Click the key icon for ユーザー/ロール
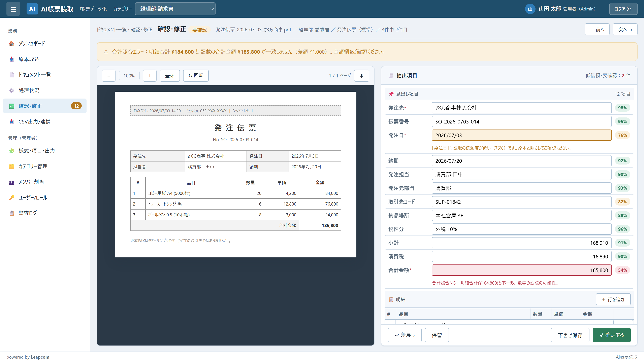This screenshot has width=644, height=362. [11, 198]
